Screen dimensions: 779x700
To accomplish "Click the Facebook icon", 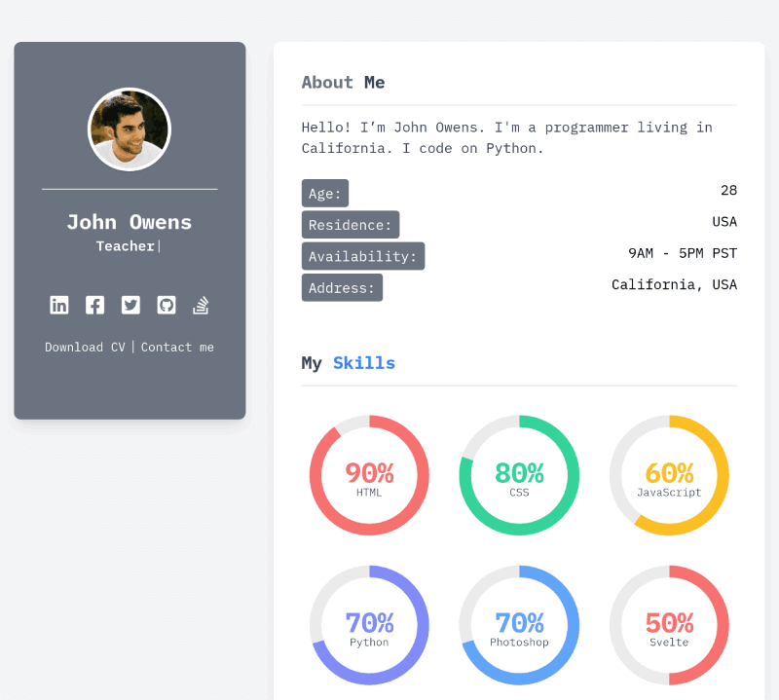I will pyautogui.click(x=94, y=305).
